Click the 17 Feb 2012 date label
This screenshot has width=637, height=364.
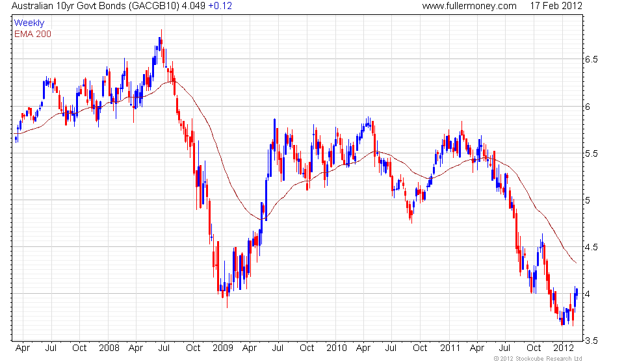coord(556,6)
